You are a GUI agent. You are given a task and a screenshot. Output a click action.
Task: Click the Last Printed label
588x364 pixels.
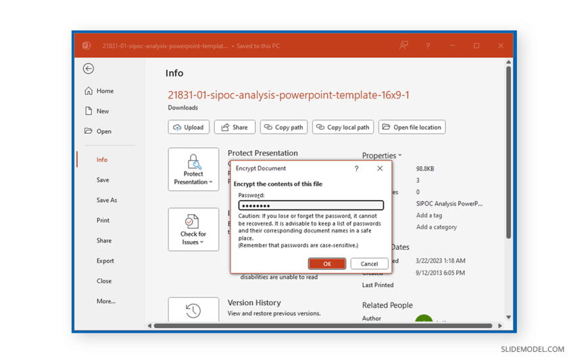pyautogui.click(x=378, y=285)
